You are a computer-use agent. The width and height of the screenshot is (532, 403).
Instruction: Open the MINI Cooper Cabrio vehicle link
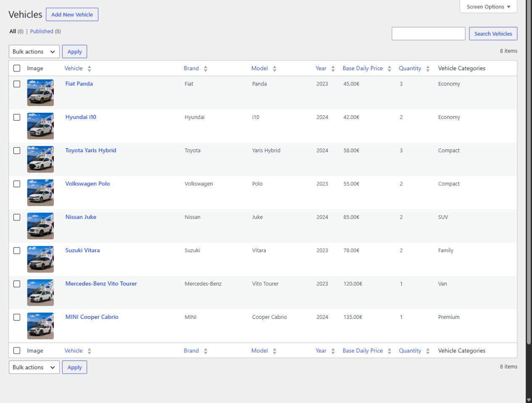[92, 317]
